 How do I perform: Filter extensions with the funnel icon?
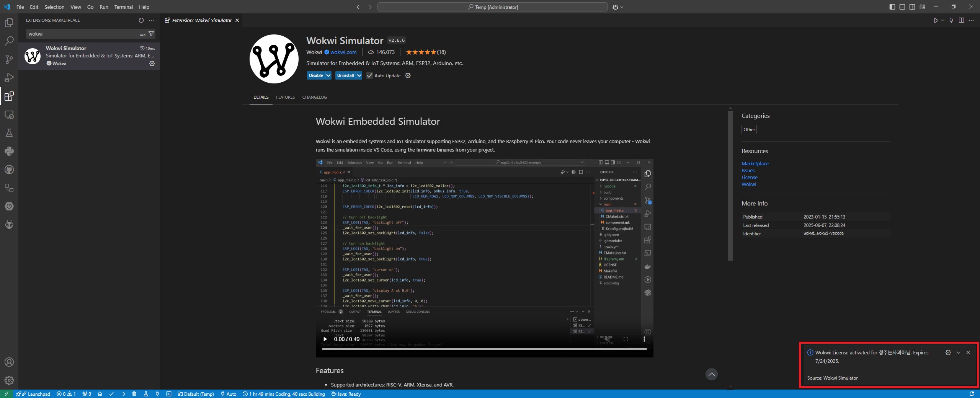(151, 34)
